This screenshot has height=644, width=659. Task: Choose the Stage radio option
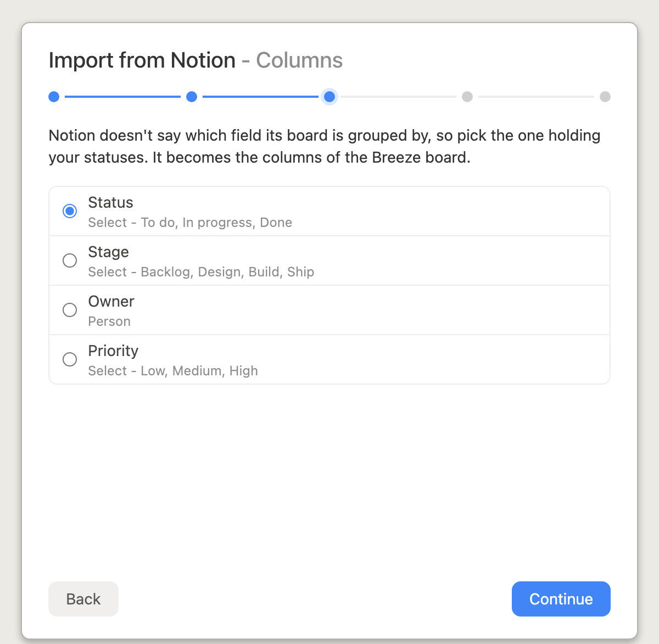70,260
